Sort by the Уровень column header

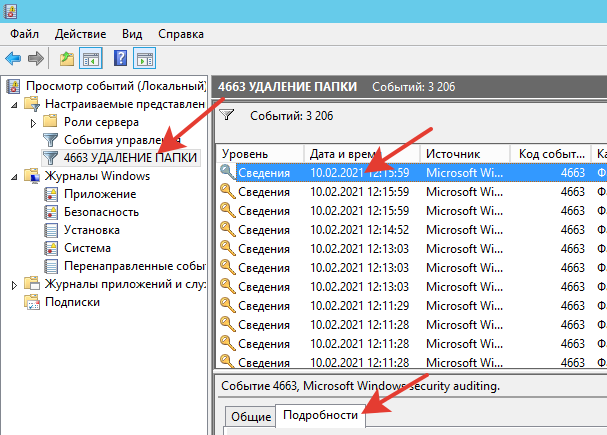pos(260,154)
